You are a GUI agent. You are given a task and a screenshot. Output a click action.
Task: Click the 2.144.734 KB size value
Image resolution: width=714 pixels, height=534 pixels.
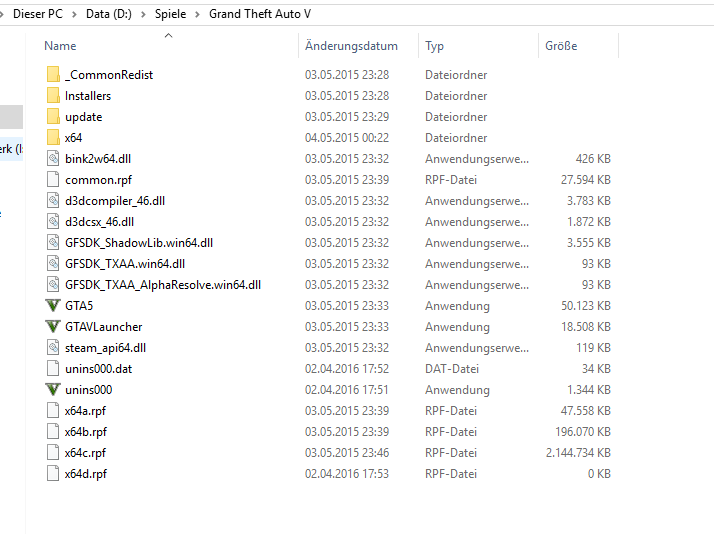[578, 453]
